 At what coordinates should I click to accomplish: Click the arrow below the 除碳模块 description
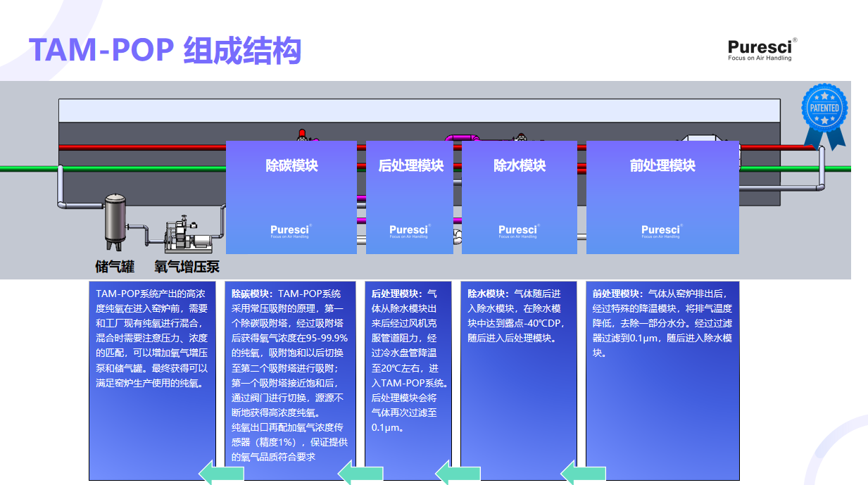click(x=222, y=472)
